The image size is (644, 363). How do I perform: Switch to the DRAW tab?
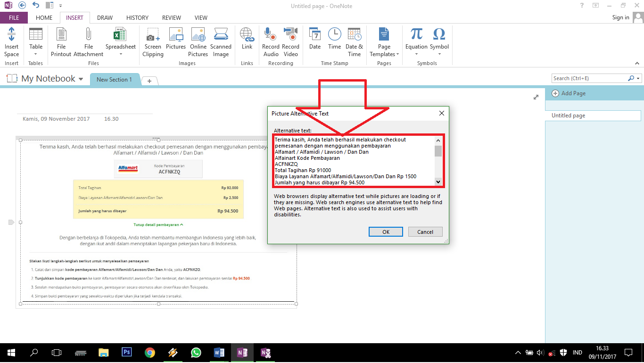coord(105,18)
